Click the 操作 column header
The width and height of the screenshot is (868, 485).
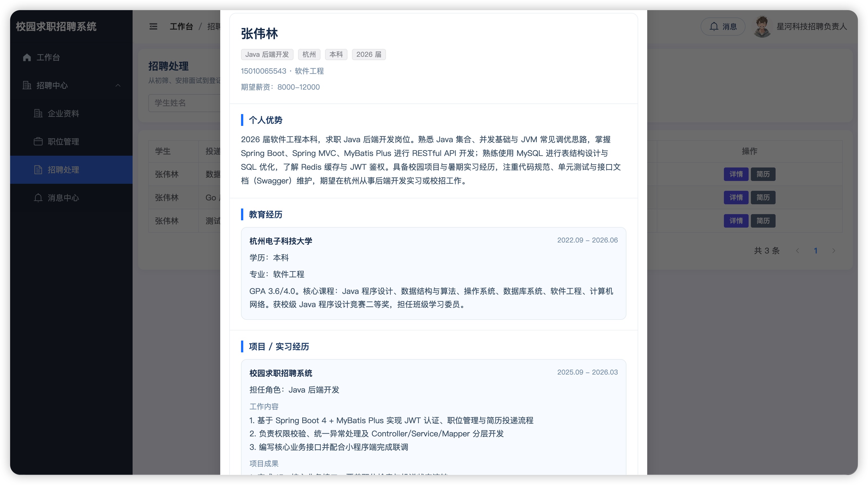click(x=749, y=152)
